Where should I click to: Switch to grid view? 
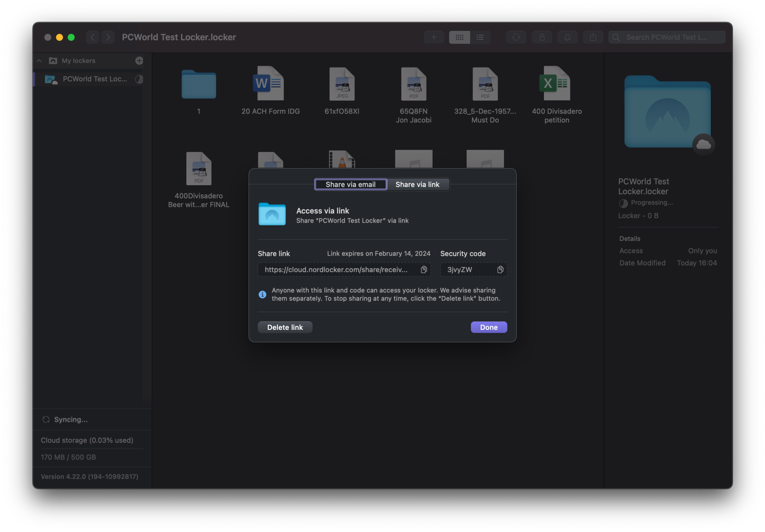coord(459,37)
